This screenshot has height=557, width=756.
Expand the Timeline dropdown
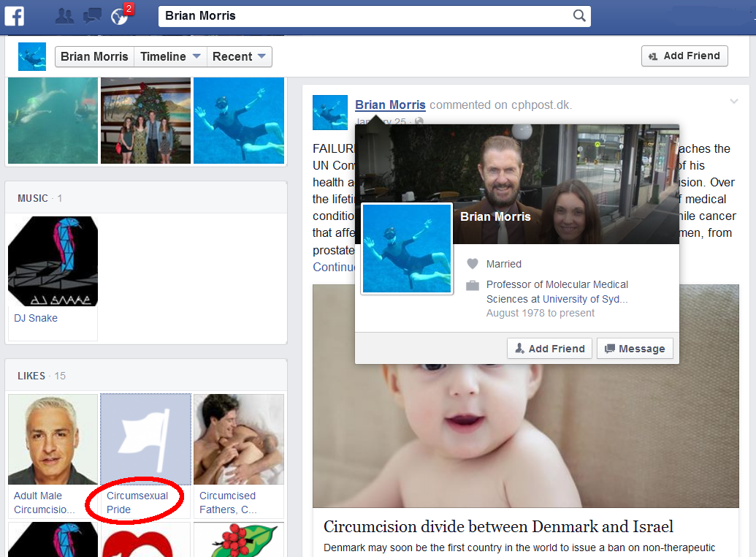tap(170, 56)
